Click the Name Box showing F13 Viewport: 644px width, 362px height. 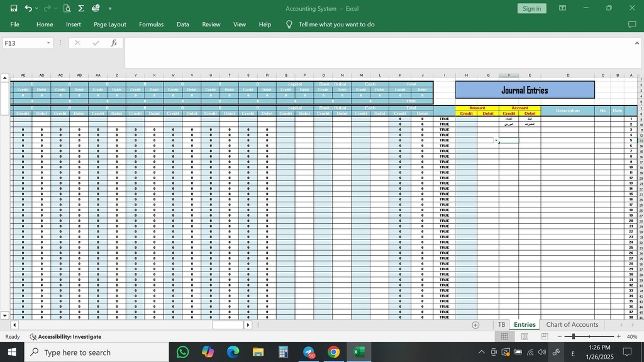23,43
